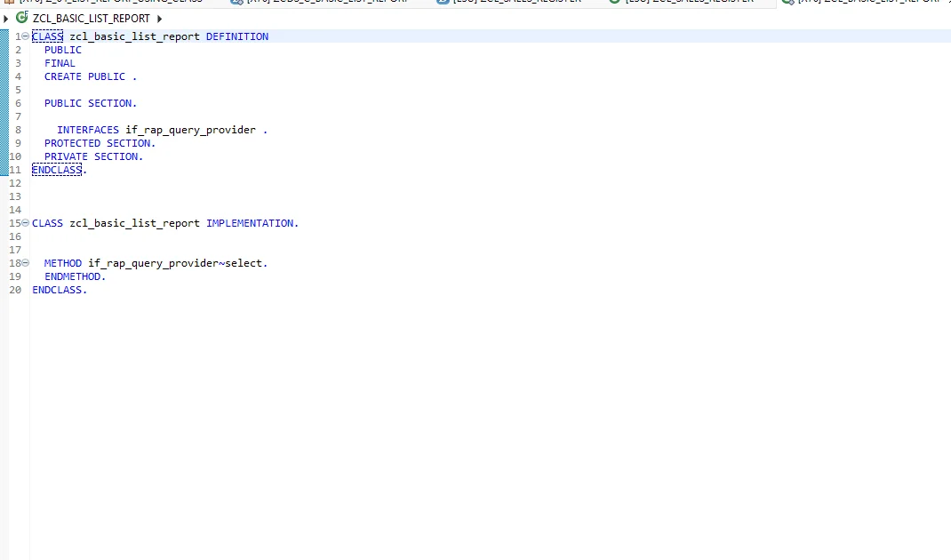Screen dimensions: 951x560
Task: Click zcl_basic_list_report on line 15
Action: point(134,223)
